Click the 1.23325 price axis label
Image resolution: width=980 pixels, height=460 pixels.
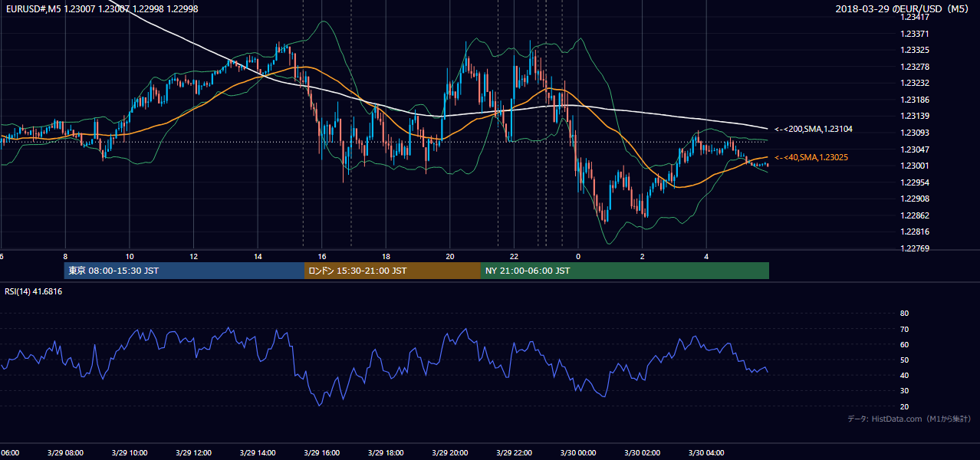(914, 50)
